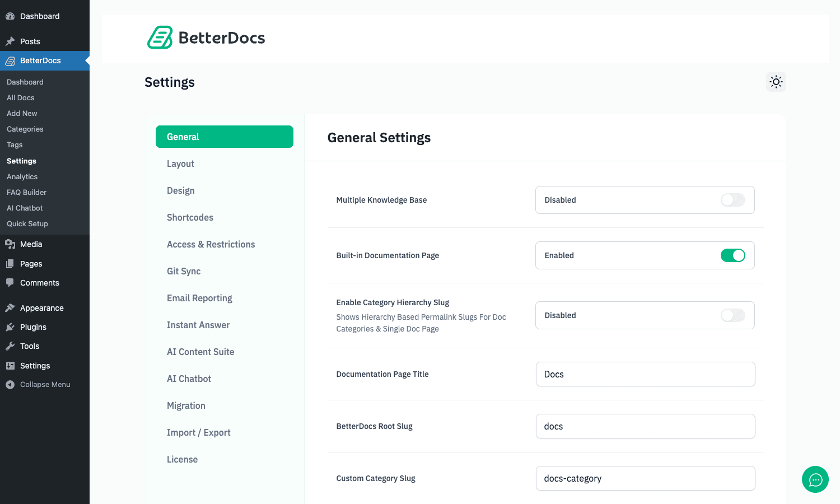Disable Built-in Documentation Page toggle

733,255
